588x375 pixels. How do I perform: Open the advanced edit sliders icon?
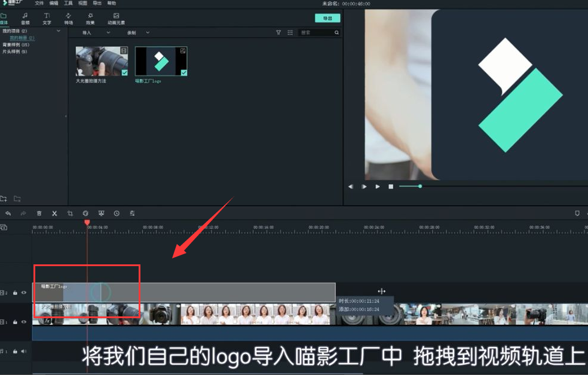[132, 213]
